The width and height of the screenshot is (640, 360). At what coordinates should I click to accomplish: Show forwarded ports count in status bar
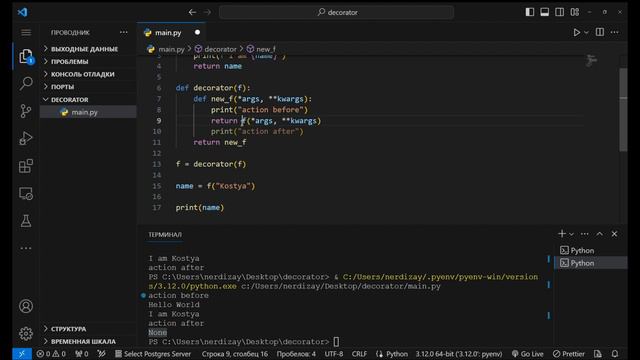[x=82, y=354]
